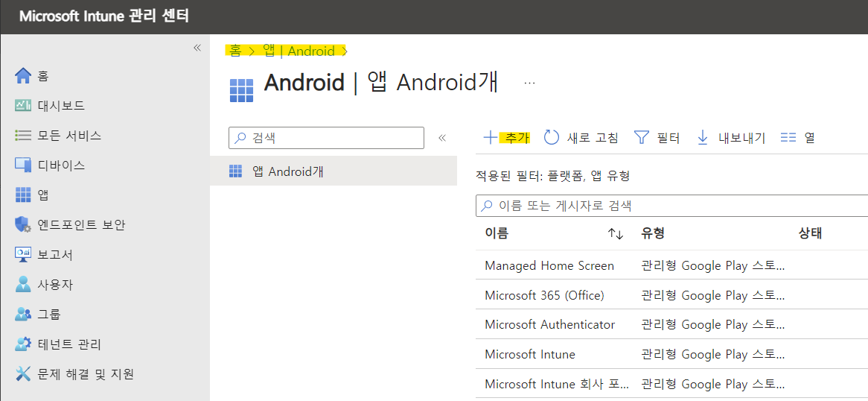
Task: Refresh list with 새로 고침
Action: (580, 138)
